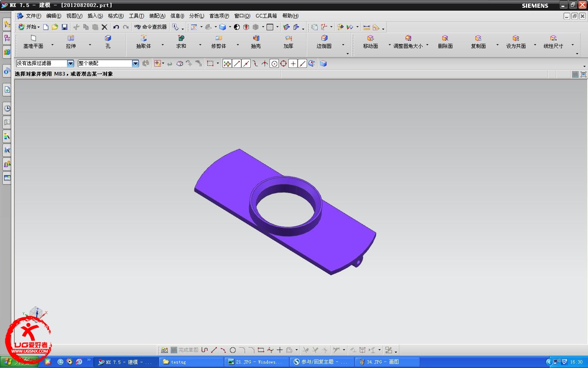Expand the 抽取体 dropdown arrow
Screen dimensions: 588x368
click(x=163, y=45)
